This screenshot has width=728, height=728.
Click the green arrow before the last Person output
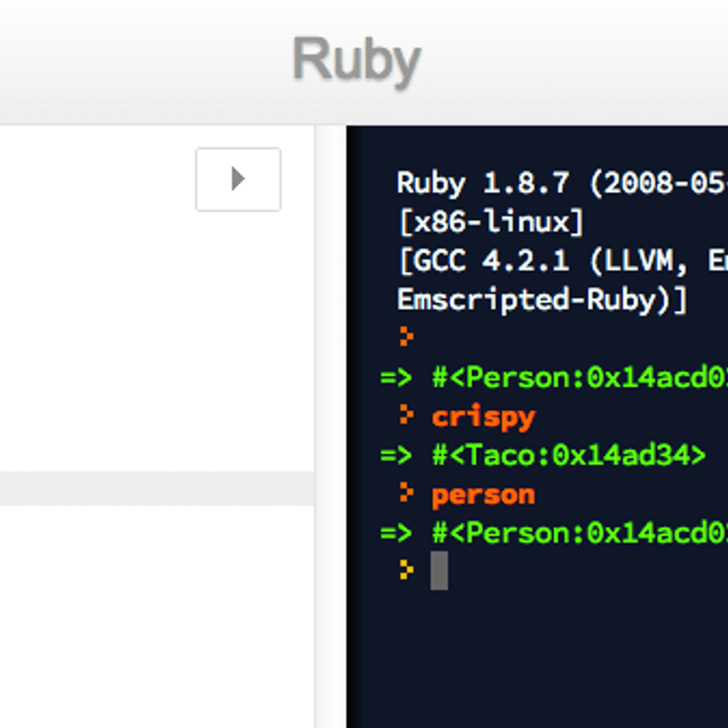(397, 533)
